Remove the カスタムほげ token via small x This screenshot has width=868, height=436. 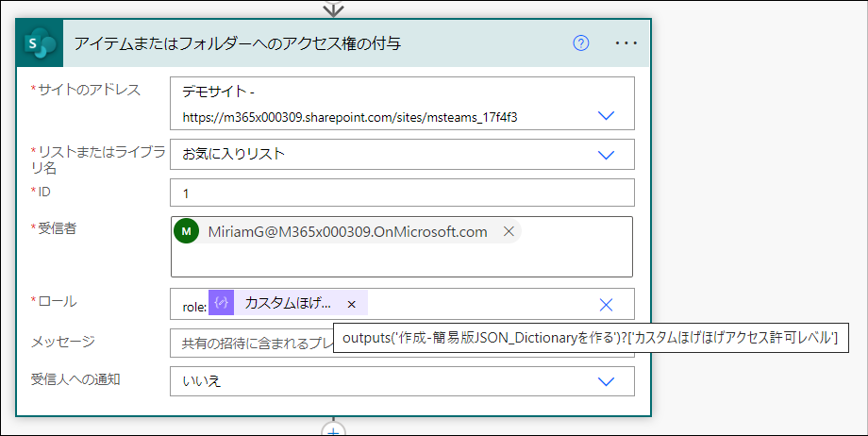pyautogui.click(x=351, y=304)
